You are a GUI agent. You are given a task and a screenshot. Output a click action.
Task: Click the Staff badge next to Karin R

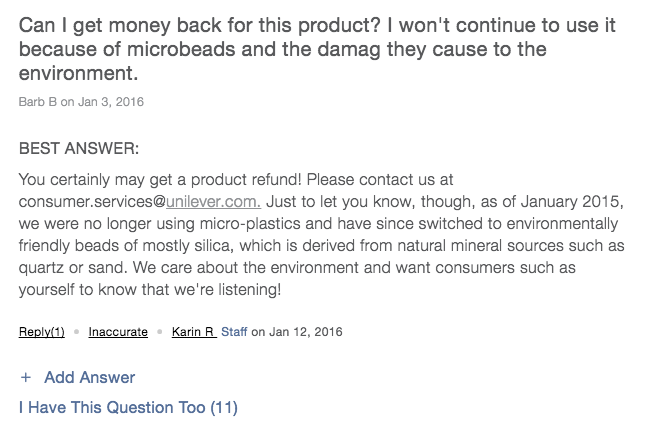click(x=234, y=332)
